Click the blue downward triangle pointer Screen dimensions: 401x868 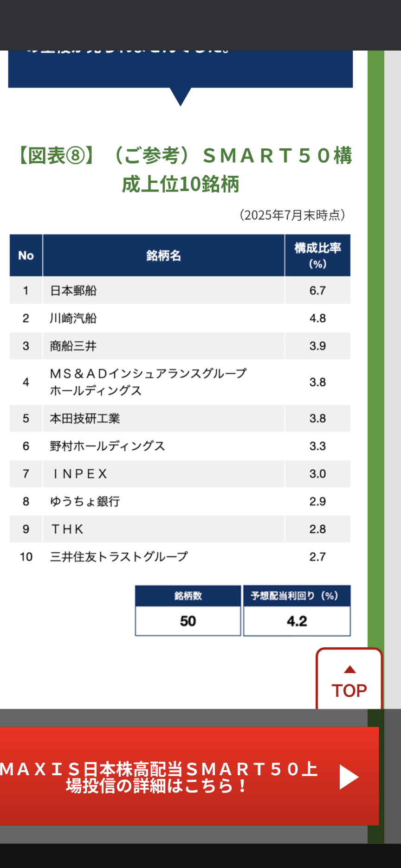point(181,96)
